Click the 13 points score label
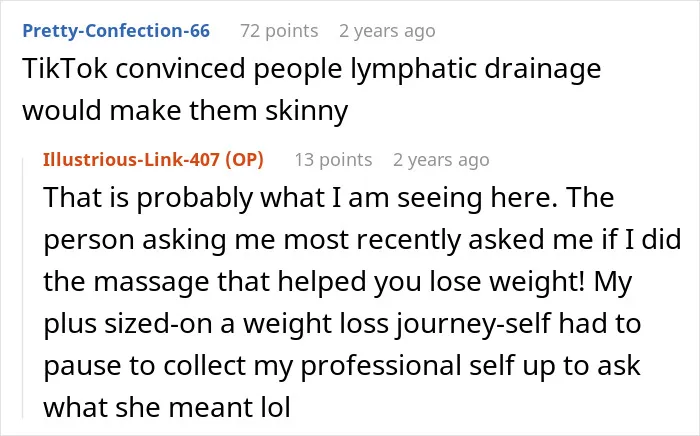This screenshot has width=700, height=436. click(333, 160)
